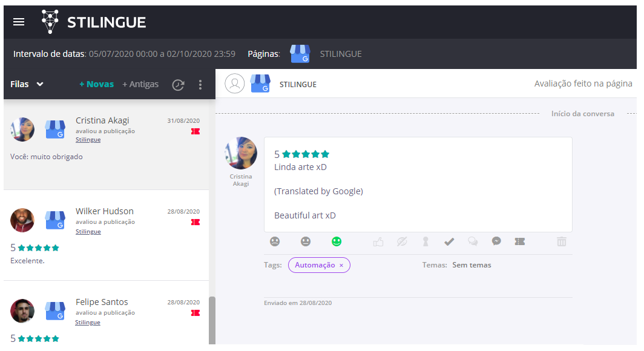
Task: Open Stilingue link under Wilker Hudson
Action: [88, 232]
